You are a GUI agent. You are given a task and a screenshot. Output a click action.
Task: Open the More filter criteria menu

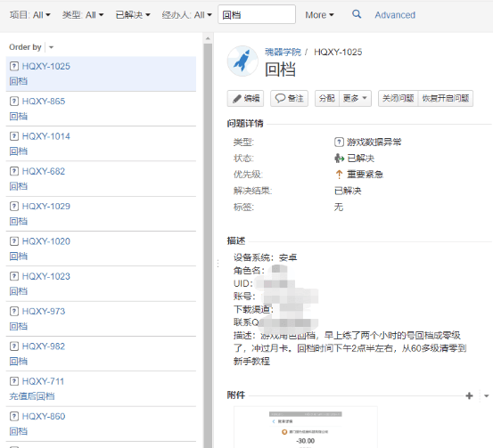click(319, 15)
